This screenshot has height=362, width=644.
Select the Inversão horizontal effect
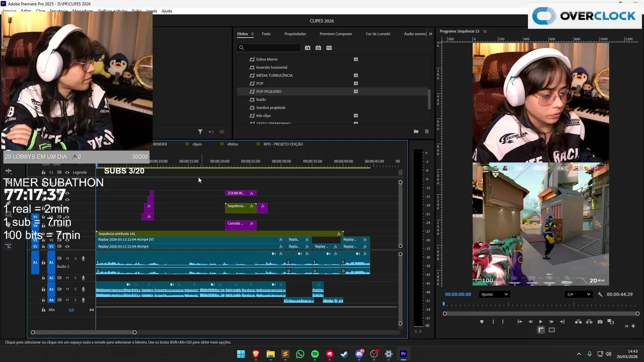(272, 67)
